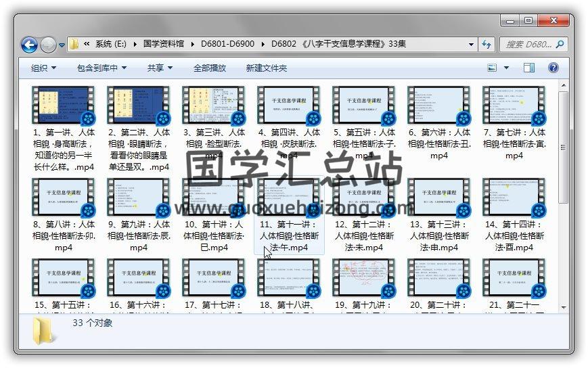
Task: Select video thumbnail 21、第二十一
Action: [514, 277]
